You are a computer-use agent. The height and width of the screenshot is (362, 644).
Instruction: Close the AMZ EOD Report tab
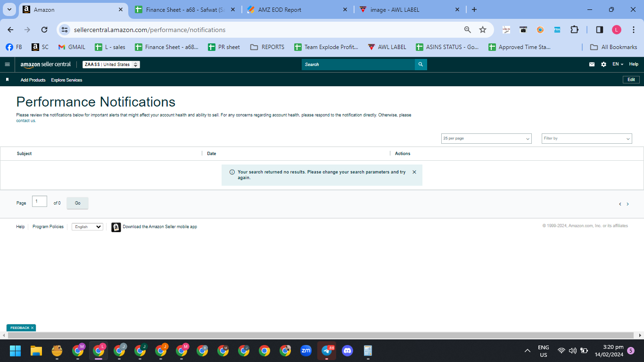345,9
